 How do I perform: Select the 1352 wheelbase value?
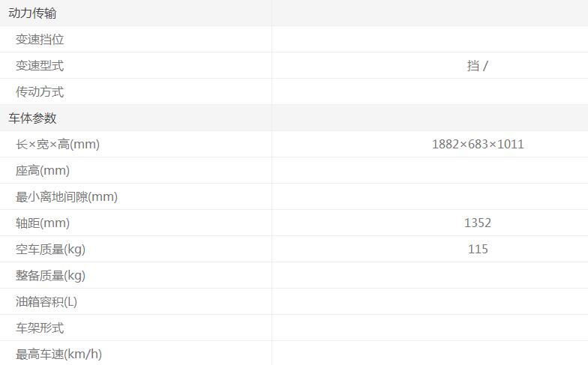click(478, 223)
